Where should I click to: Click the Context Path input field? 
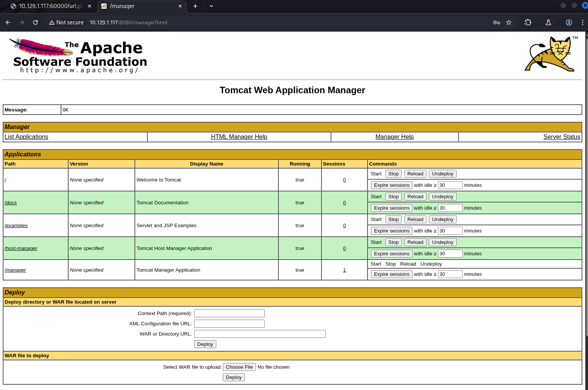[229, 314]
